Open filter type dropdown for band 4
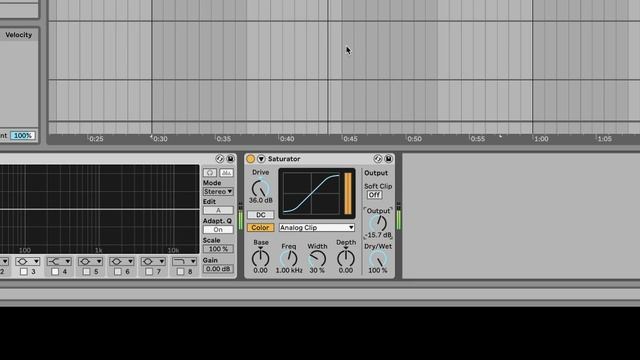Viewport: 640px width, 360px height. coord(59,261)
